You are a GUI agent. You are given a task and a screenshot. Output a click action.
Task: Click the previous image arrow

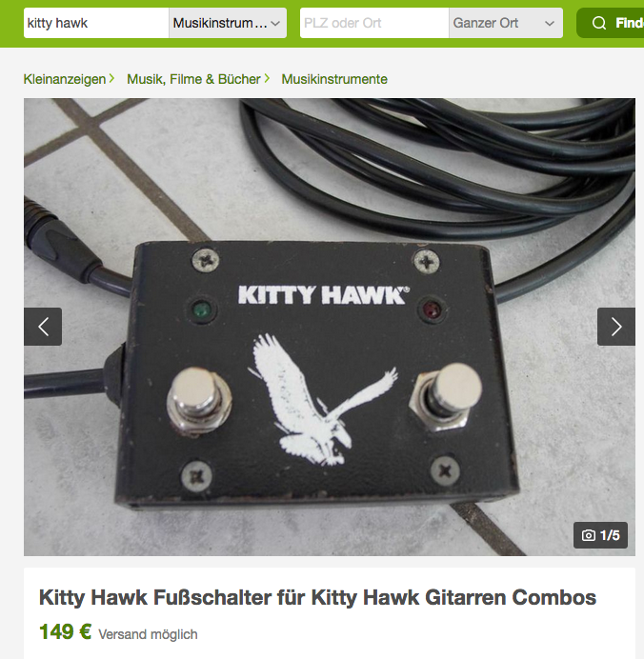coord(43,327)
